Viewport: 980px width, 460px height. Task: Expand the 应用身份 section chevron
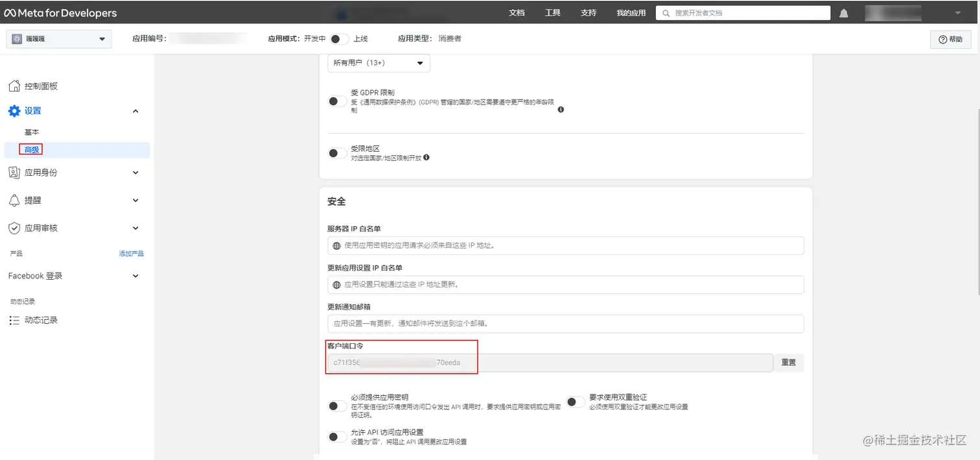coord(135,173)
